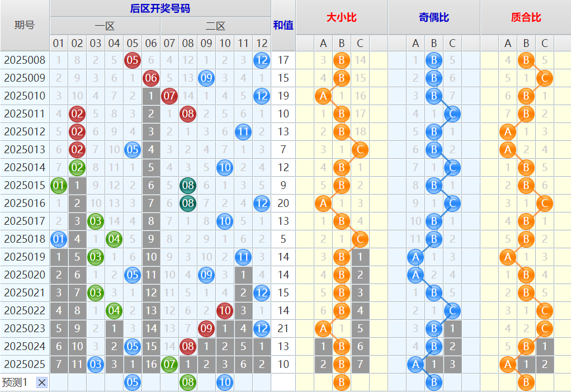Viewport: 571px width, 392px height.
Task: Click orange A ball in 质合比 row 2025025
Action: 508,365
